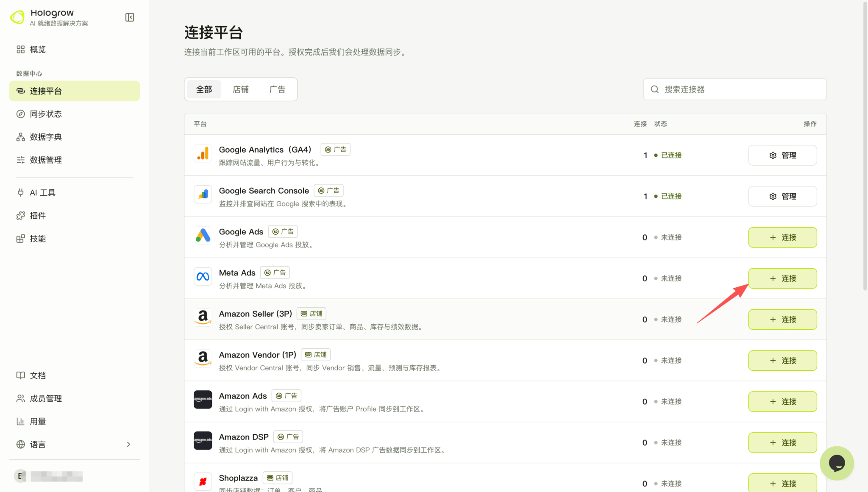The width and height of the screenshot is (868, 492).
Task: Click the Amazon Vendor (1P) logo
Action: pos(203,359)
